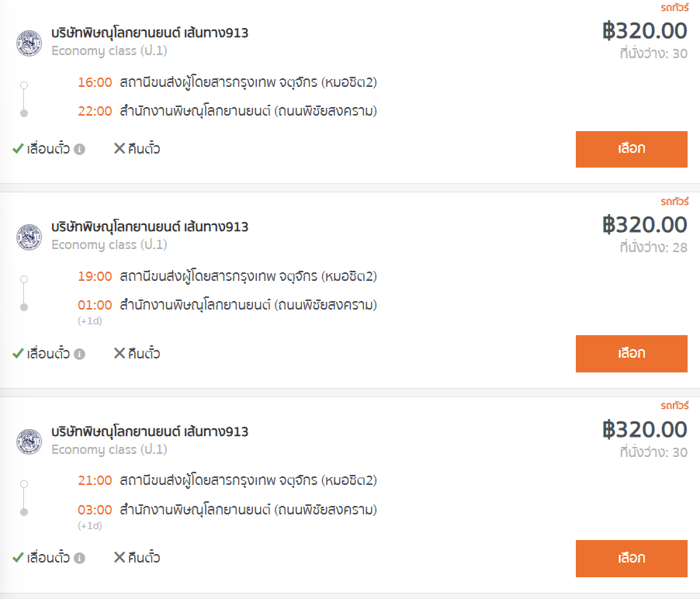This screenshot has height=599, width=700.
Task: Click the company logo of the 16:00 trip
Action: point(29,43)
